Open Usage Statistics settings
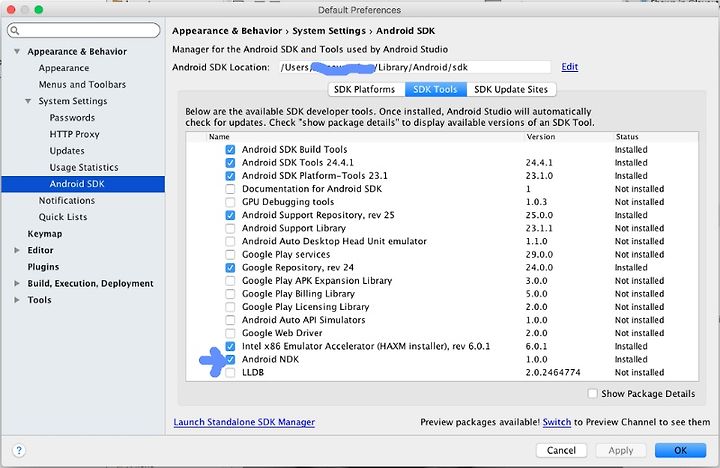This screenshot has height=468, width=720. point(84,167)
